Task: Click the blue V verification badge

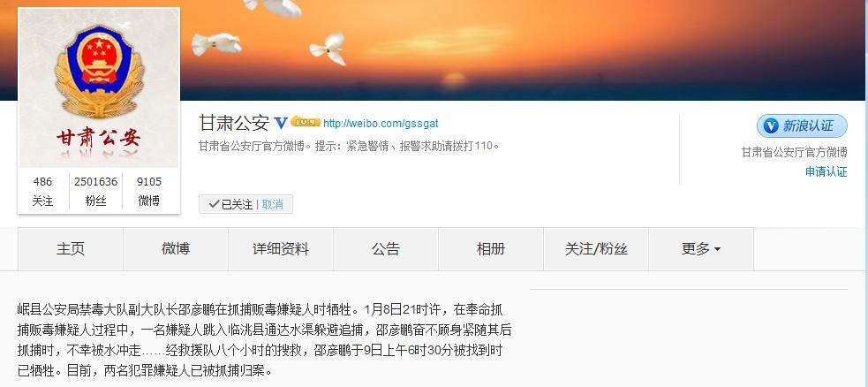Action: click(281, 123)
